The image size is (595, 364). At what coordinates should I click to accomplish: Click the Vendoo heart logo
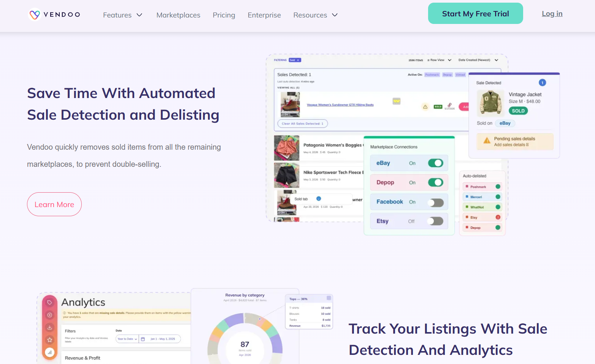point(35,14)
